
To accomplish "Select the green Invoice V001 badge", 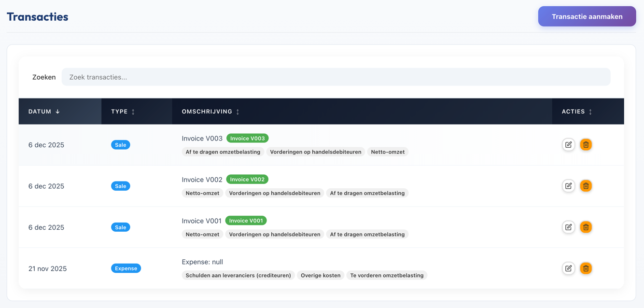I will click(246, 221).
